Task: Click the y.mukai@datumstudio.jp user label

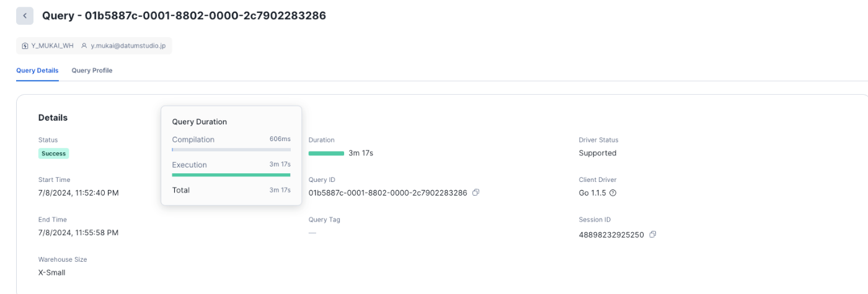Action: (128, 46)
